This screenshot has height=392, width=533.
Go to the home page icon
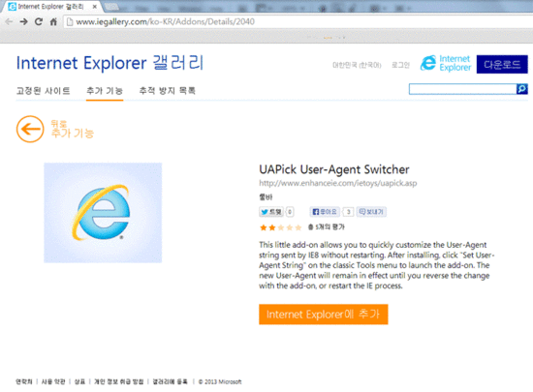(53, 21)
